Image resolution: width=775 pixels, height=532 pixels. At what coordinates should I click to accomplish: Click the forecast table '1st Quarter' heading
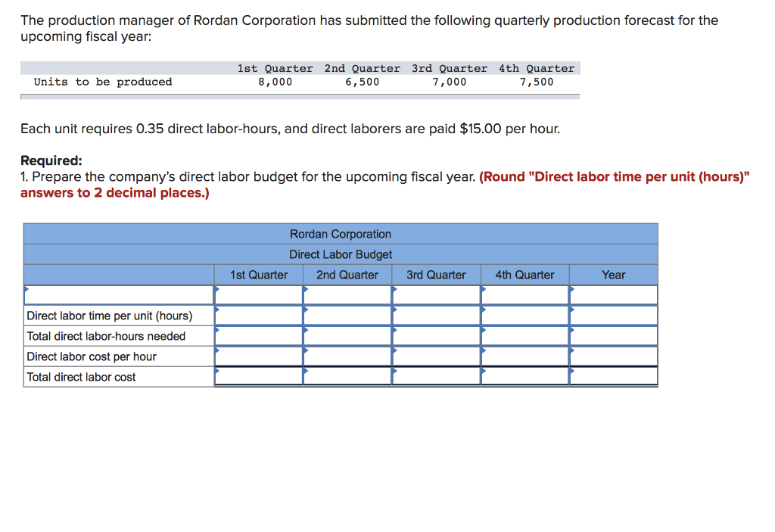pyautogui.click(x=275, y=68)
